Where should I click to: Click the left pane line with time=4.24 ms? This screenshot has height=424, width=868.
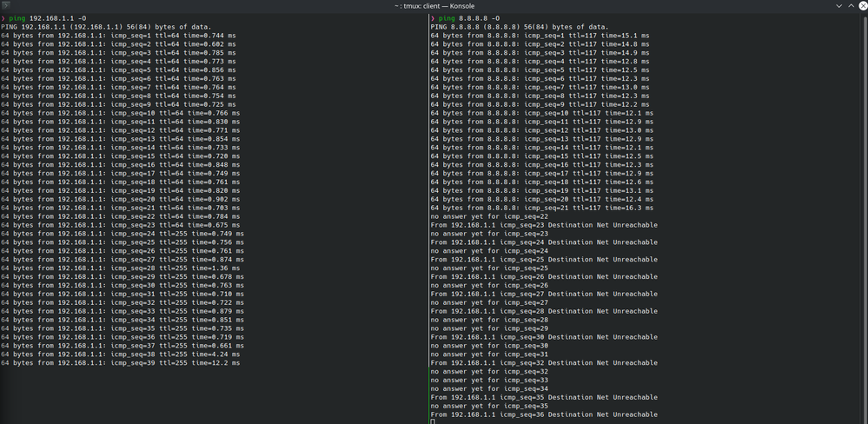(x=120, y=354)
